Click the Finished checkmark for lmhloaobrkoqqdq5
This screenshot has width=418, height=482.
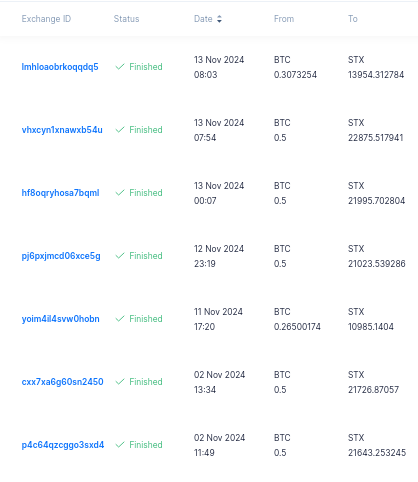pos(120,67)
